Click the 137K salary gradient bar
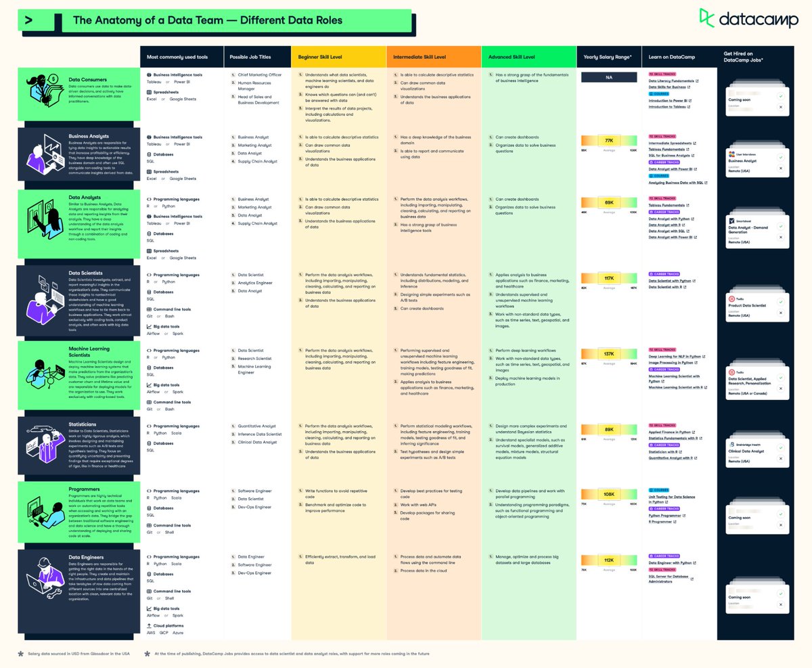This screenshot has height=668, width=812. coord(608,355)
